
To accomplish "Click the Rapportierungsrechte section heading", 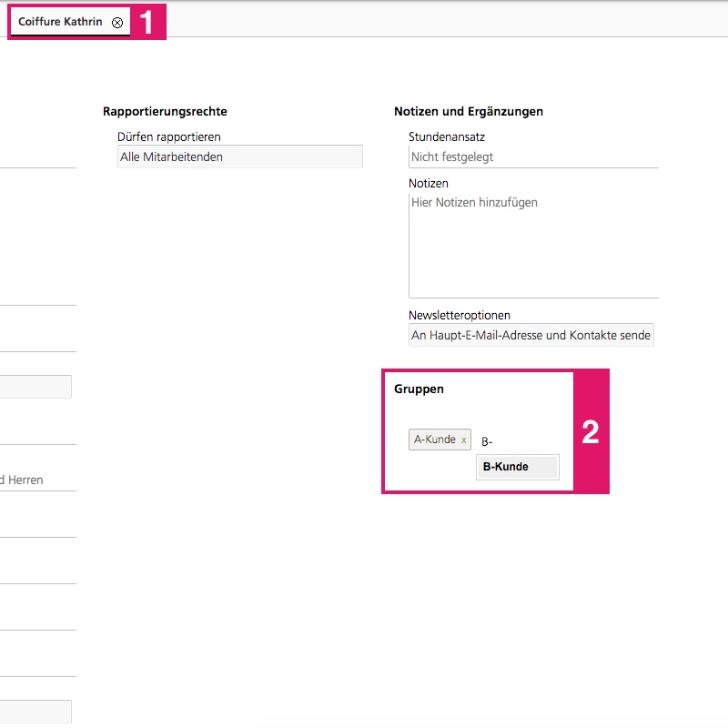I will point(165,111).
